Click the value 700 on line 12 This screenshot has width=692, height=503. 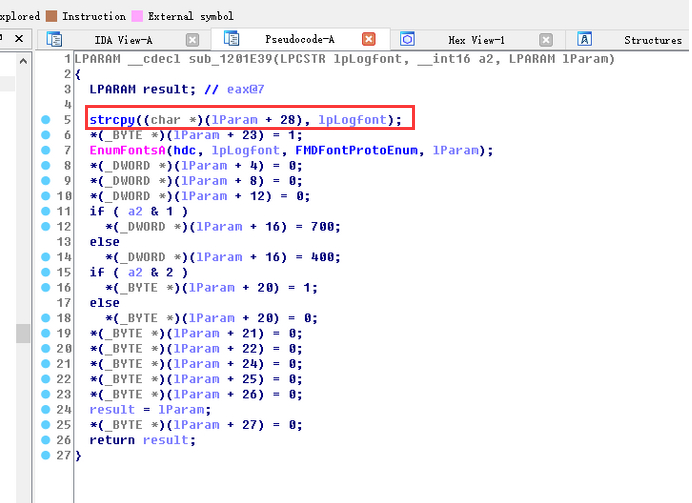322,227
